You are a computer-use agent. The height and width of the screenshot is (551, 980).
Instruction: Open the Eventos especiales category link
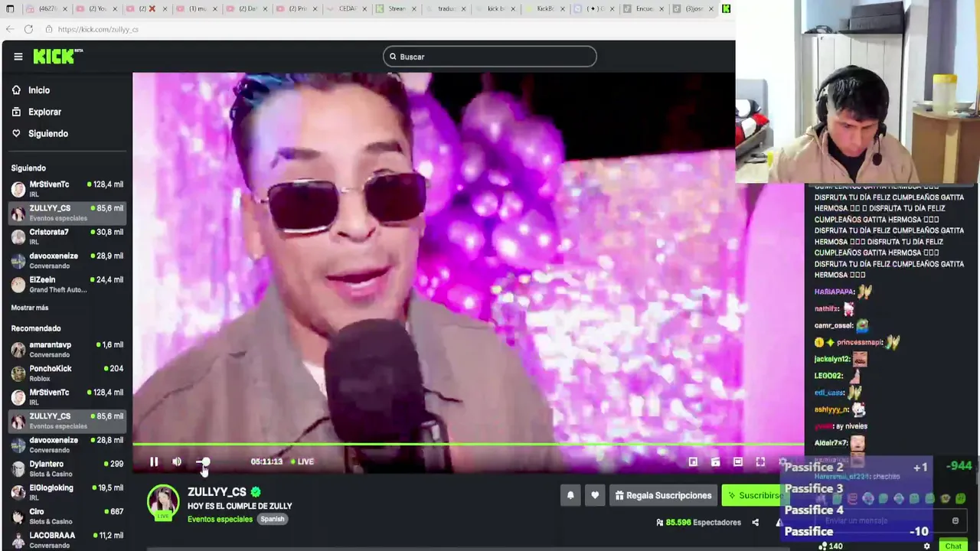[220, 519]
